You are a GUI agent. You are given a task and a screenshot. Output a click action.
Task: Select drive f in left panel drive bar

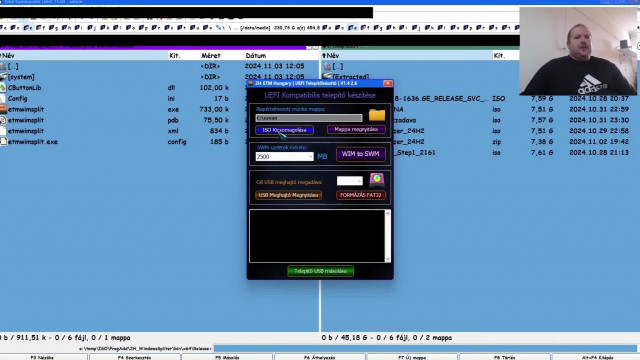click(40, 28)
